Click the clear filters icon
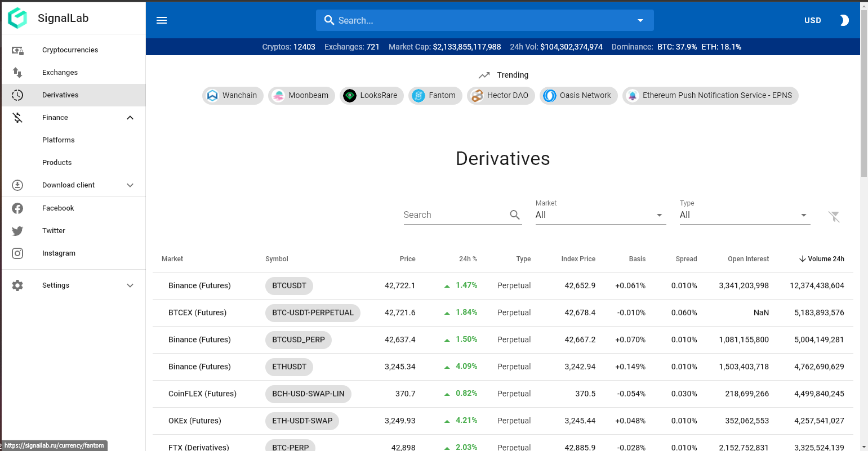 coord(834,216)
